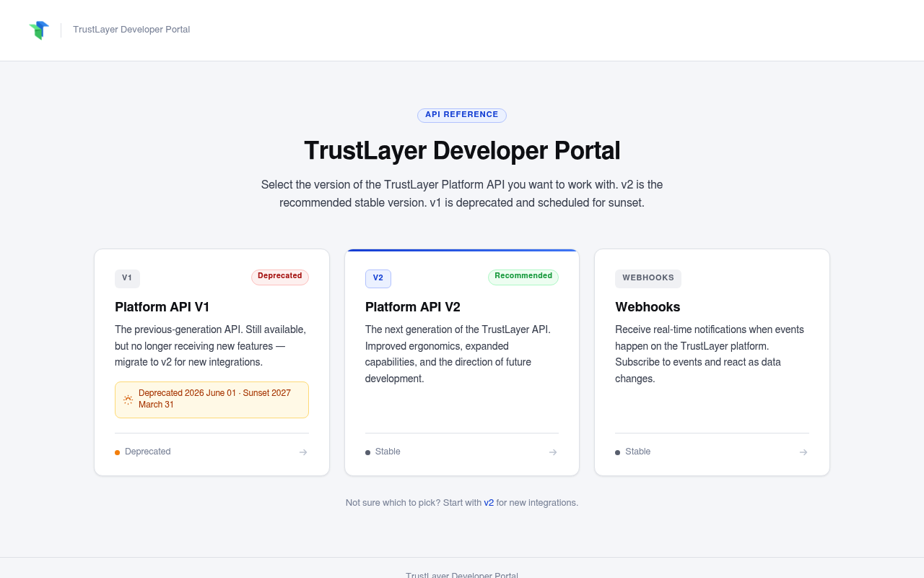
Task: Click the arrow on Platform API V1 card
Action: [303, 452]
